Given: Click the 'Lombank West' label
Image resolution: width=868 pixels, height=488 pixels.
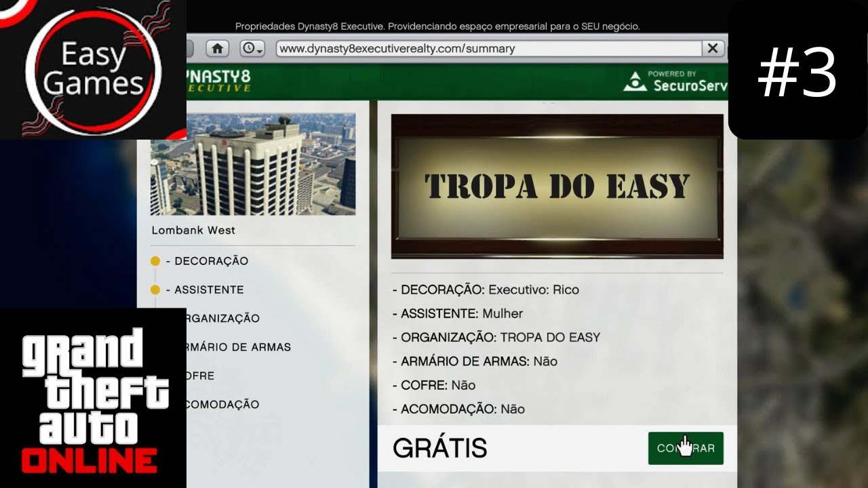Looking at the screenshot, I should (193, 230).
